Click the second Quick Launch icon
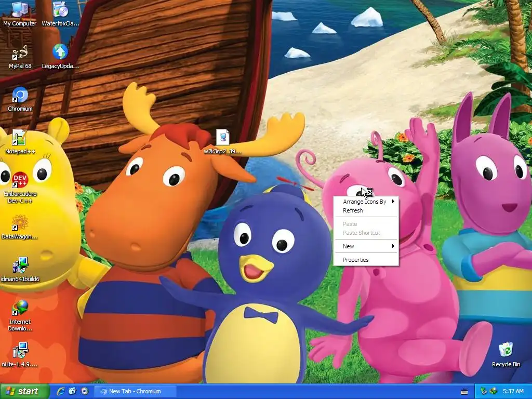 coord(72,391)
